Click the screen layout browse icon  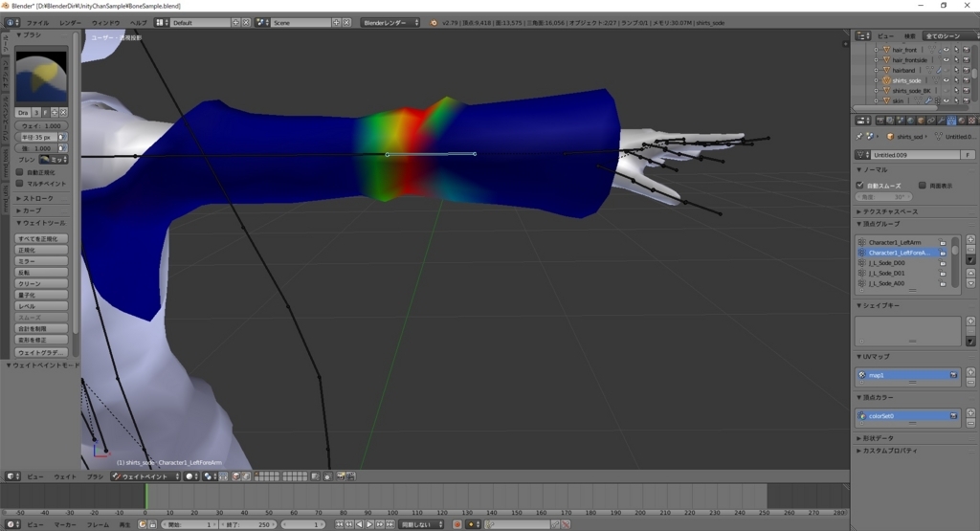tap(162, 23)
